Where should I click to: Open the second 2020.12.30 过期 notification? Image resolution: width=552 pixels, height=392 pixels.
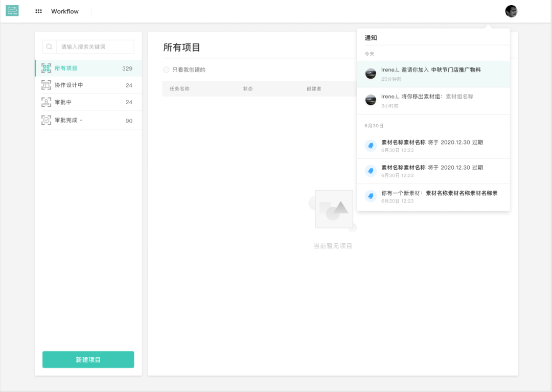click(x=433, y=171)
